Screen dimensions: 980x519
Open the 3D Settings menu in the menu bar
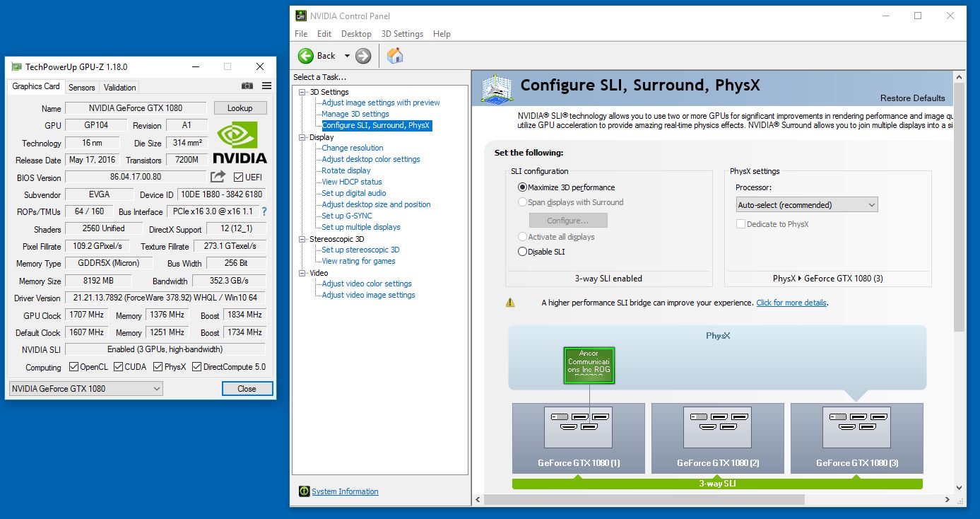(402, 34)
